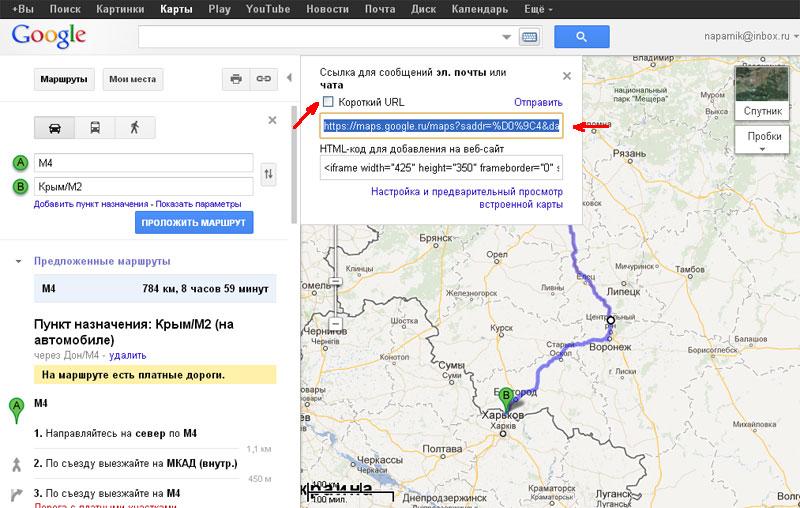Click the link chain icon
Screen dimensions: 800x508
point(264,78)
